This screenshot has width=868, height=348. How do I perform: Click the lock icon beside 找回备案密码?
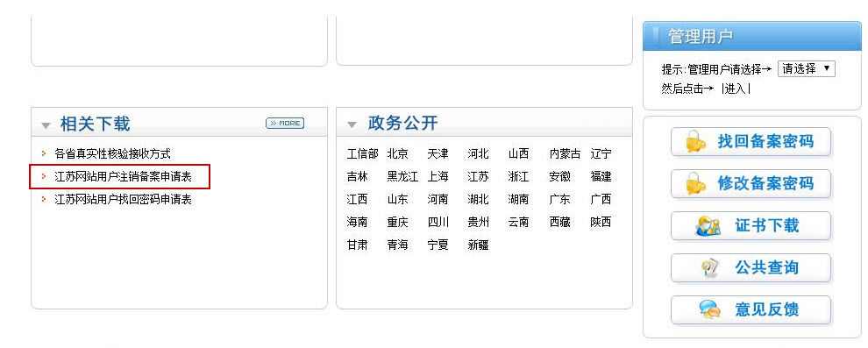tap(695, 142)
